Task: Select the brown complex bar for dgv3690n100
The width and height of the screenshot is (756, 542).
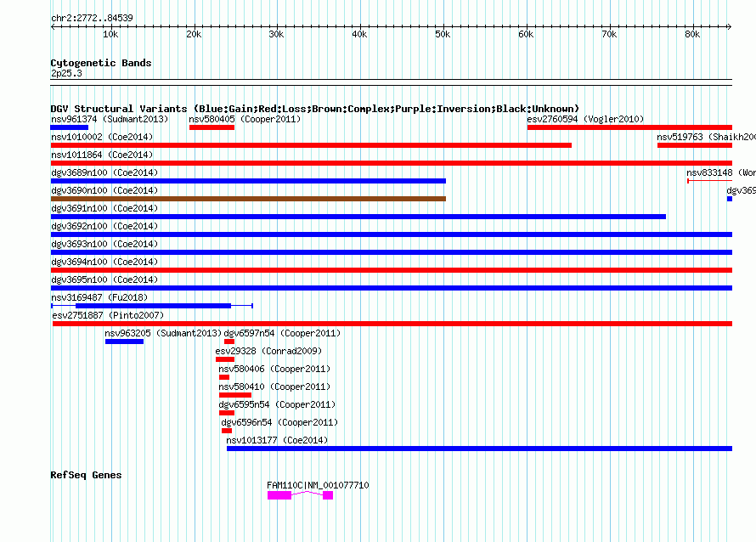Action: [x=248, y=199]
